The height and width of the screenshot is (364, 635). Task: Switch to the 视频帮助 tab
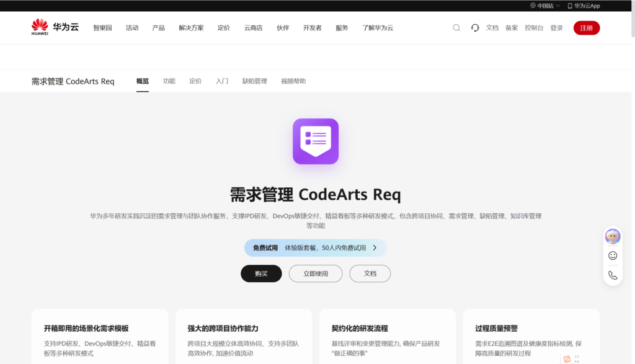point(293,81)
